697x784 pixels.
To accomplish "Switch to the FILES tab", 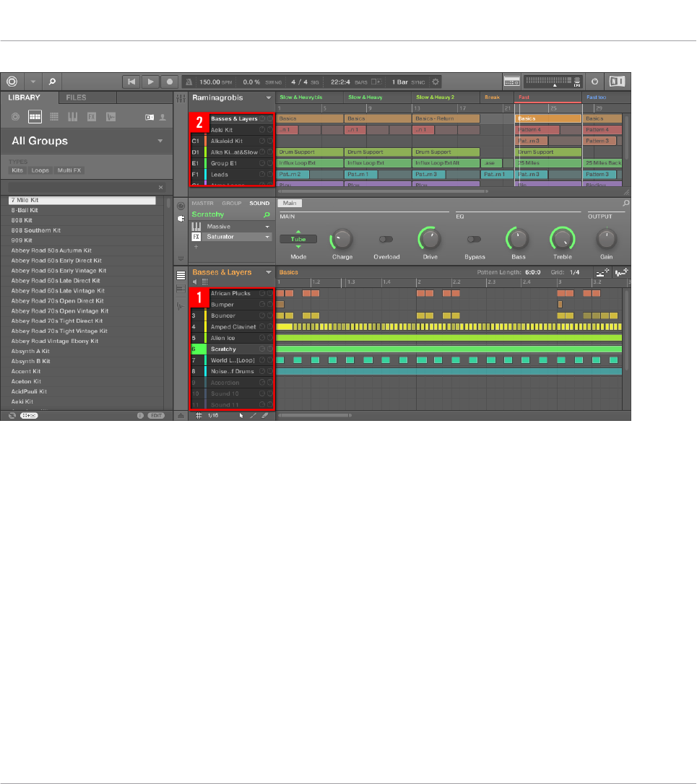I will pyautogui.click(x=76, y=97).
